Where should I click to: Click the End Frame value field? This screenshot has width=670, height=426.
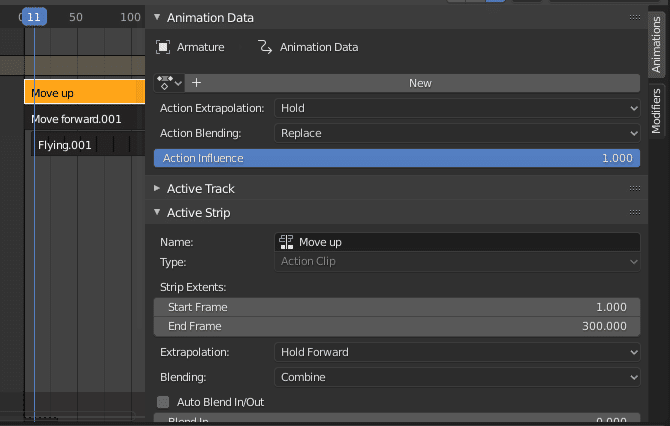(397, 326)
